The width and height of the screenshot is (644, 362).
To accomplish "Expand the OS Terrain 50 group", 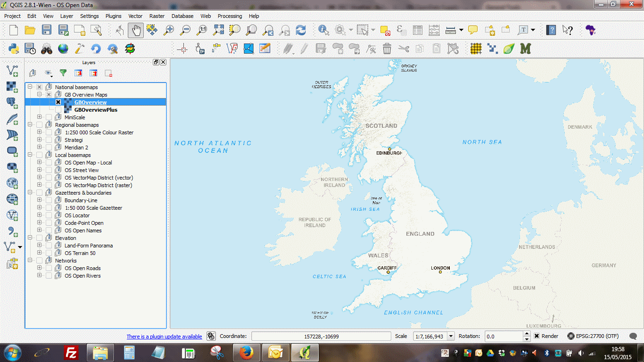I will click(40, 253).
